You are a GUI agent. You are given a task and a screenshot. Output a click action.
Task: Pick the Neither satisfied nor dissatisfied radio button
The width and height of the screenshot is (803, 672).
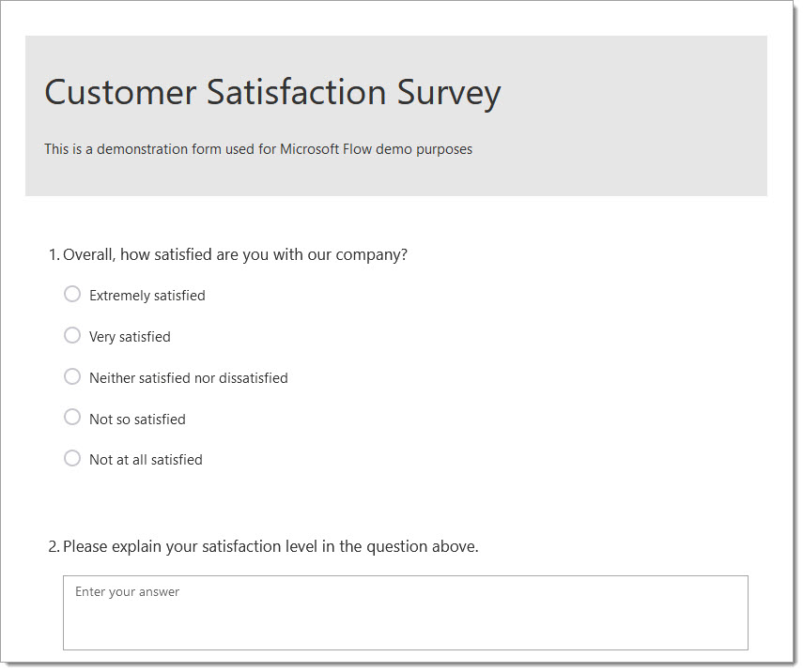72,376
